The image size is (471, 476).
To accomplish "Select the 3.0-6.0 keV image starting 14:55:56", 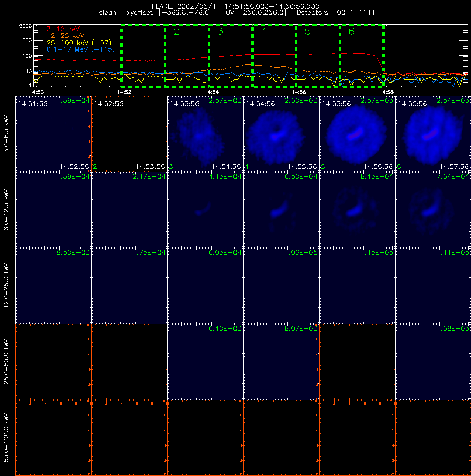I will pos(357,134).
